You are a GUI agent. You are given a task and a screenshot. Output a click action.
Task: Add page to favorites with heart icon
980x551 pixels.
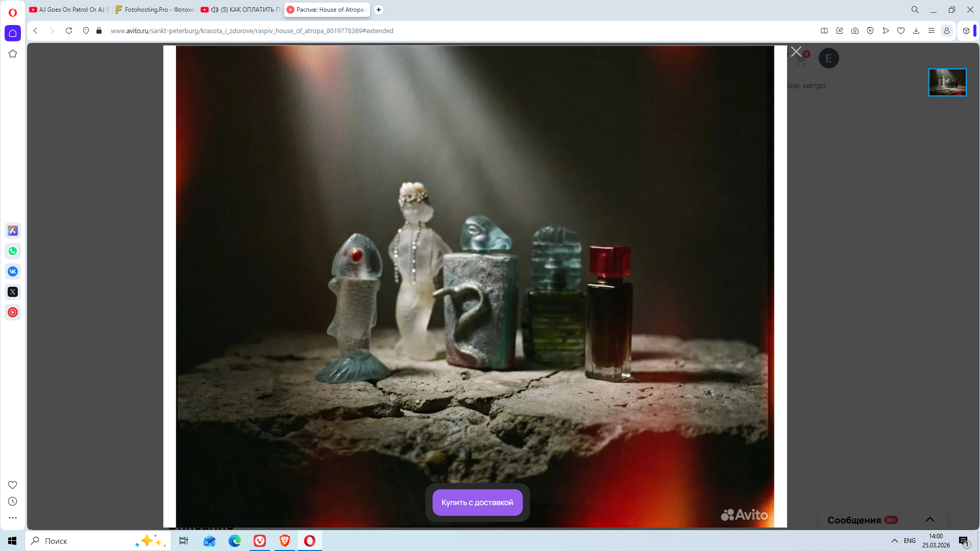pos(901,31)
